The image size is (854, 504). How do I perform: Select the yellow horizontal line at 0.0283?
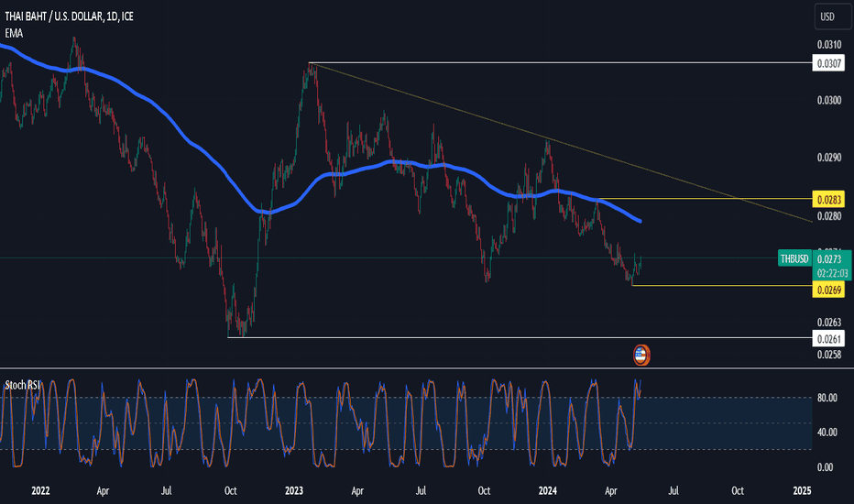(x=705, y=199)
